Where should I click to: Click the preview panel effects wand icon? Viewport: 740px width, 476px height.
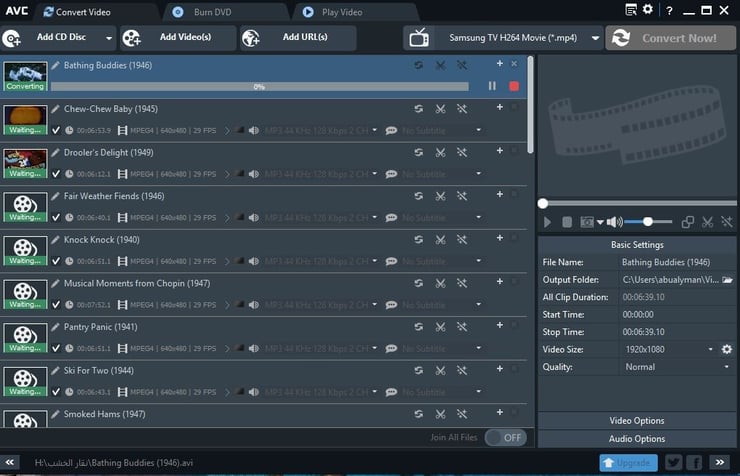727,222
